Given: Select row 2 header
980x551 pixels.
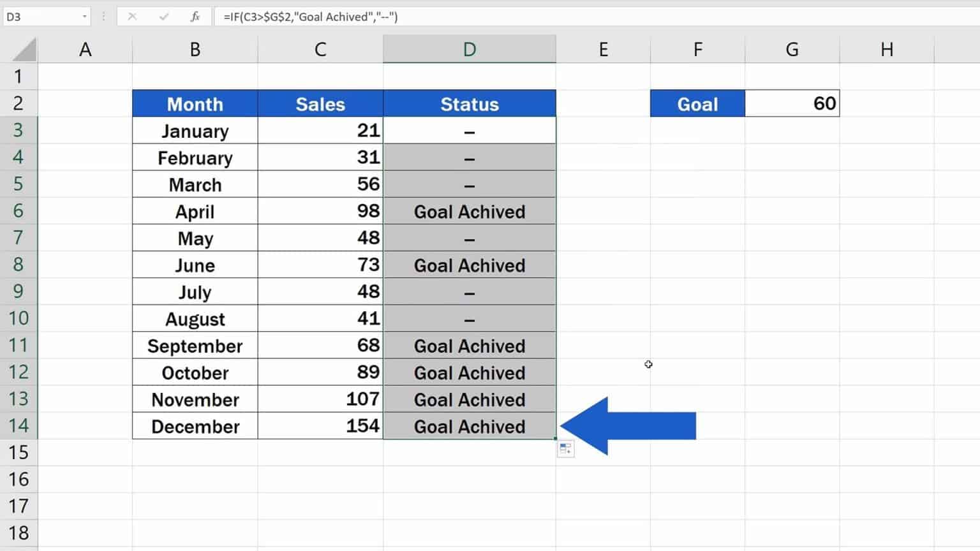Looking at the screenshot, I should pos(19,103).
